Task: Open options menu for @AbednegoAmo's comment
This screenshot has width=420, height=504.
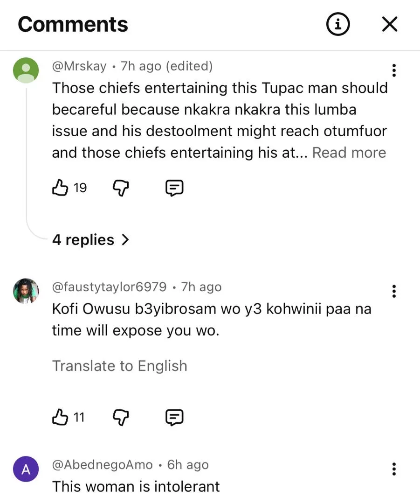Action: coord(394,469)
